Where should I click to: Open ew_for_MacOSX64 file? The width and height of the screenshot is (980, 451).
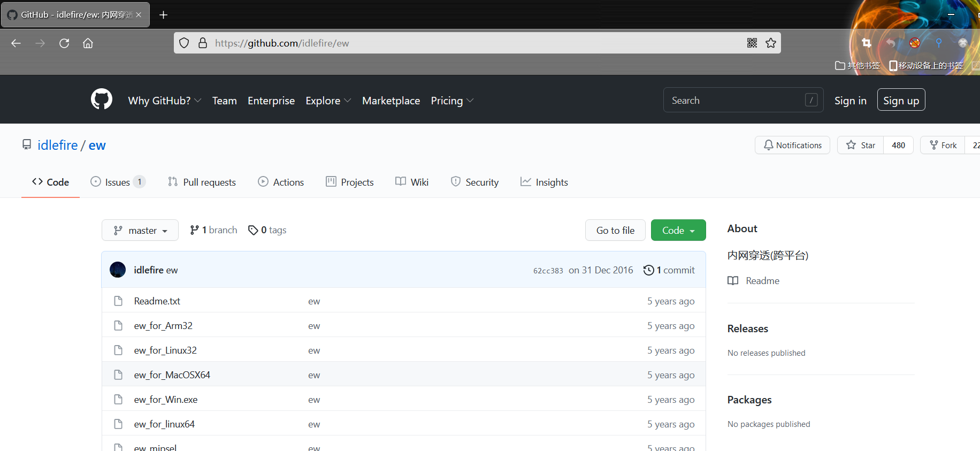tap(172, 374)
